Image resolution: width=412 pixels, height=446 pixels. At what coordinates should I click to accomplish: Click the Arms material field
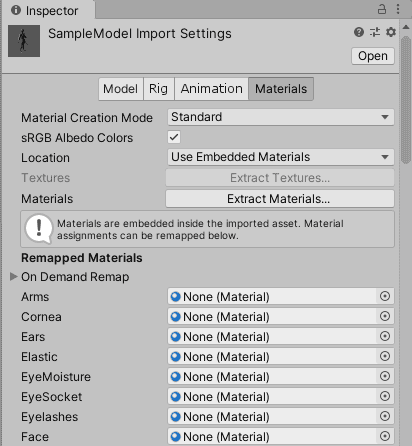pyautogui.click(x=281, y=296)
